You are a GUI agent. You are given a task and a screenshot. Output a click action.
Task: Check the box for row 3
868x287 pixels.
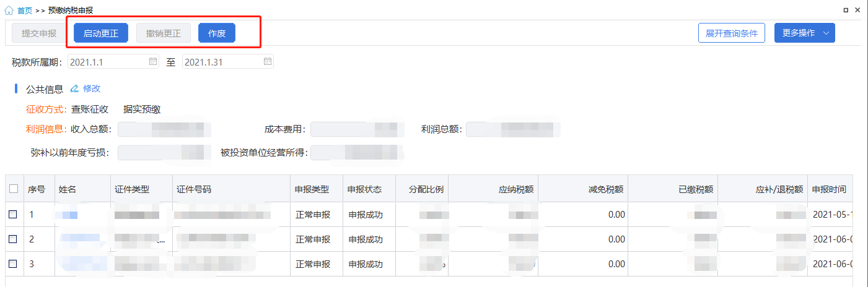coord(13,264)
